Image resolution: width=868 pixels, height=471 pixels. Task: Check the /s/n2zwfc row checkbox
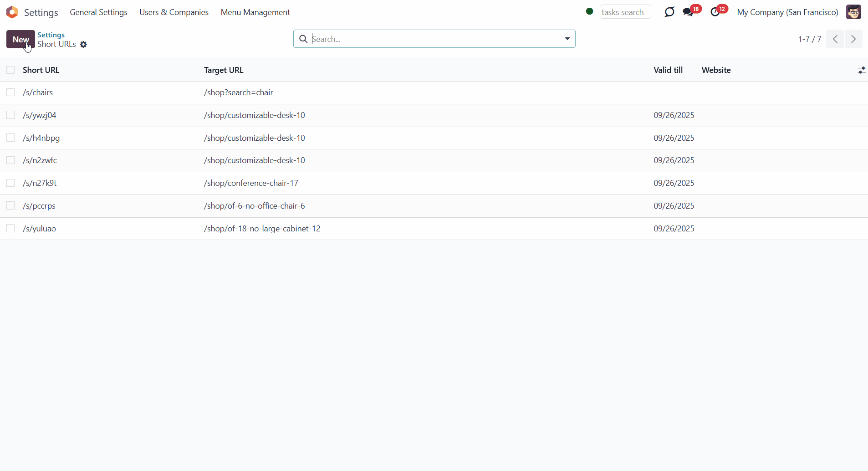(10, 160)
